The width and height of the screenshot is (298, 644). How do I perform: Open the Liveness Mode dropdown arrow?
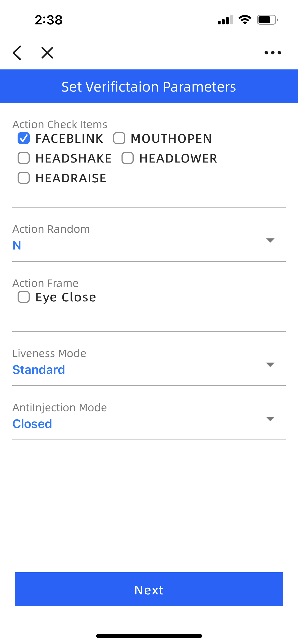270,365
